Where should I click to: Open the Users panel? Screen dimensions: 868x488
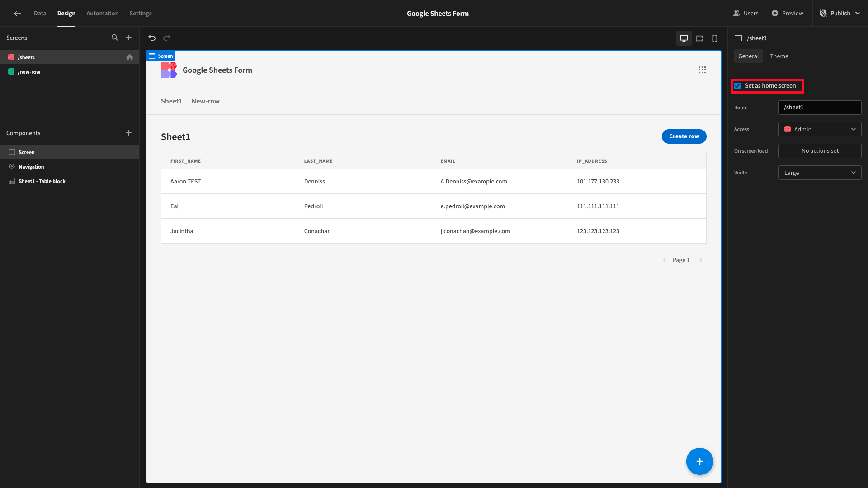[745, 13]
